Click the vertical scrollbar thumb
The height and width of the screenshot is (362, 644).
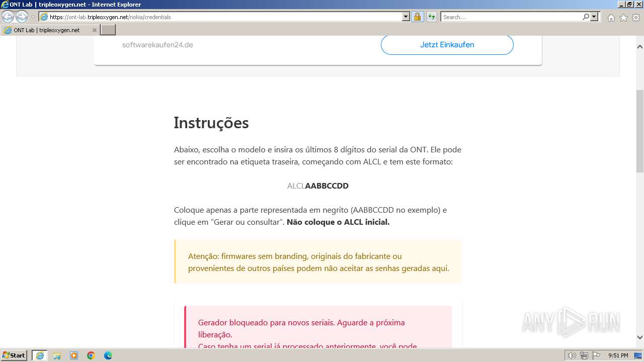(x=640, y=131)
